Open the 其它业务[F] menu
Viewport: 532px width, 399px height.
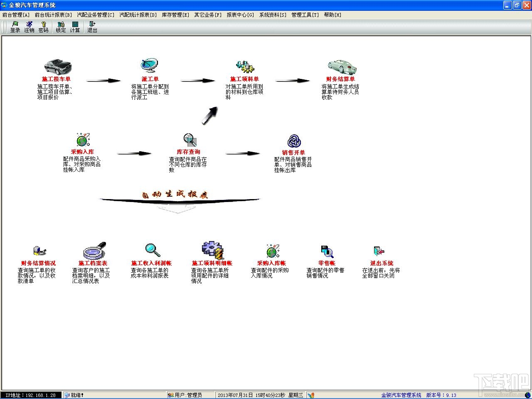(208, 15)
